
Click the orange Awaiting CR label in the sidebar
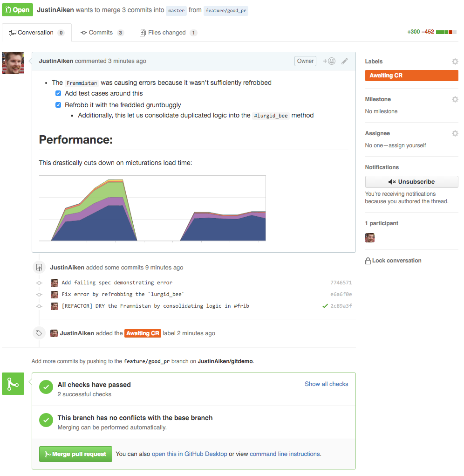point(411,76)
